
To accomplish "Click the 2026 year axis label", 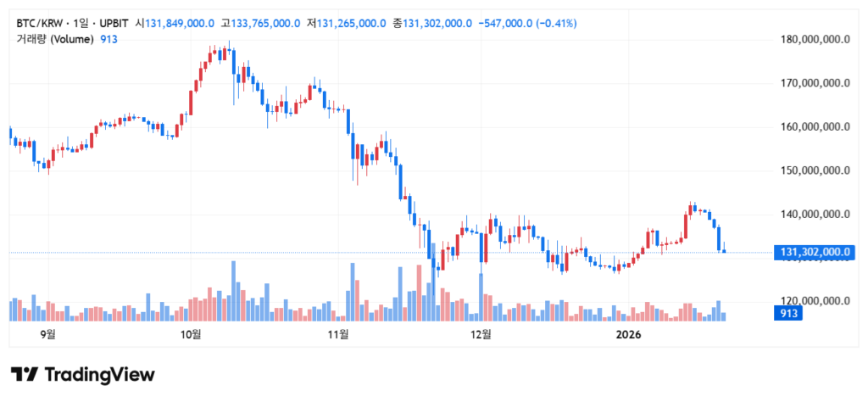I will click(628, 334).
